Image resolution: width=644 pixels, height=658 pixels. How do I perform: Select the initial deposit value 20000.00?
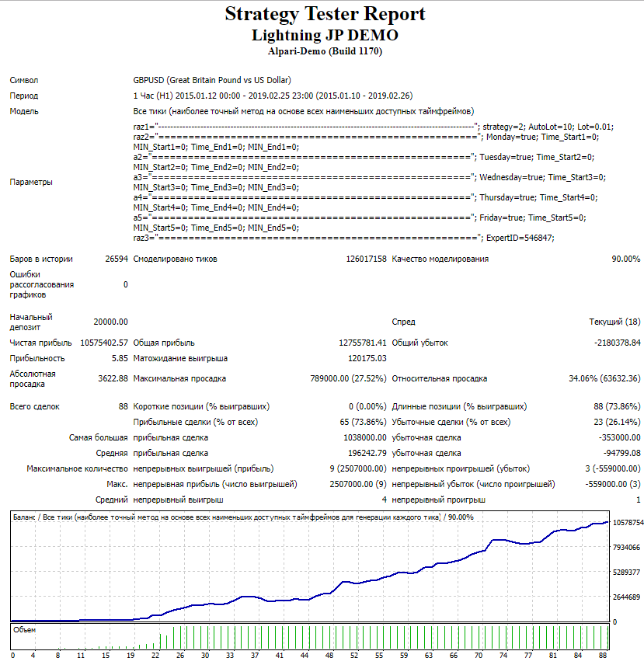click(x=110, y=322)
